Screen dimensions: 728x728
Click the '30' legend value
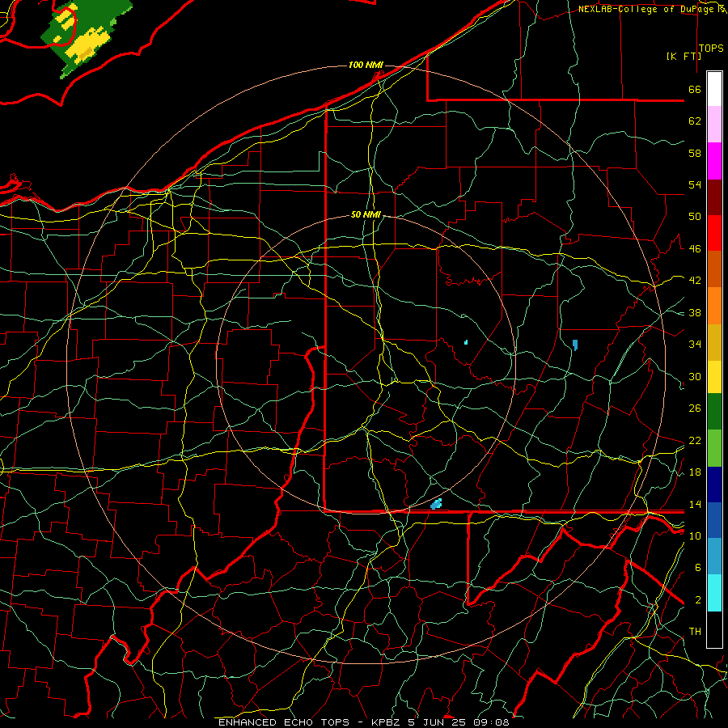click(x=695, y=376)
